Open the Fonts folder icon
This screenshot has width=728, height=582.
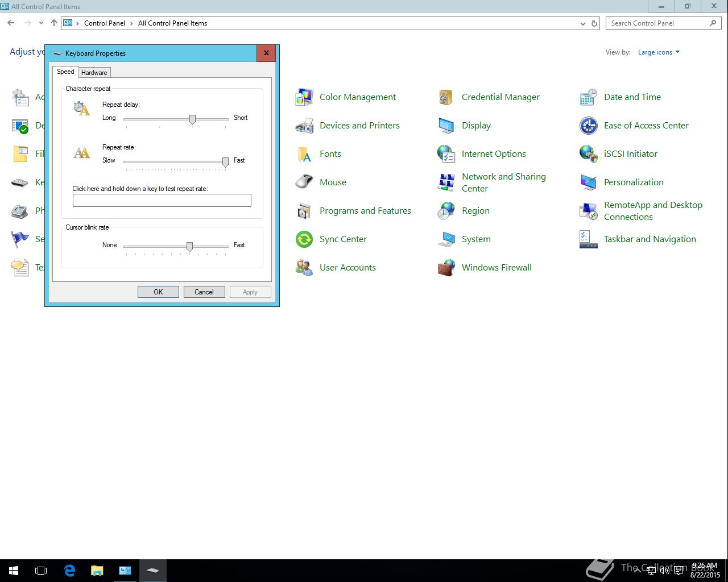pos(304,154)
